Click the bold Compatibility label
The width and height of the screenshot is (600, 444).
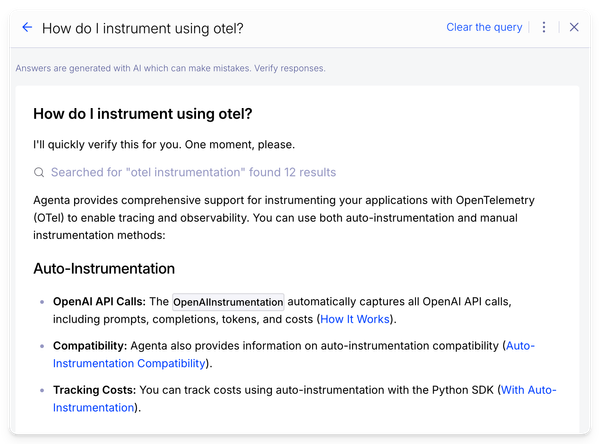pos(90,345)
